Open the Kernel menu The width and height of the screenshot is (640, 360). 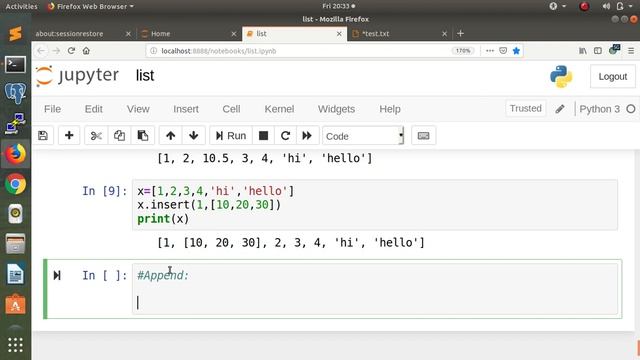coord(279,109)
